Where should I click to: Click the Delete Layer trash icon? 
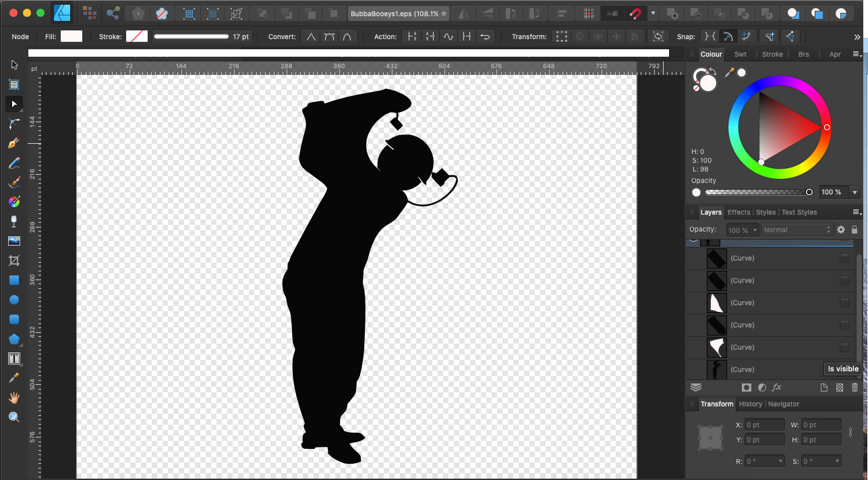[855, 388]
